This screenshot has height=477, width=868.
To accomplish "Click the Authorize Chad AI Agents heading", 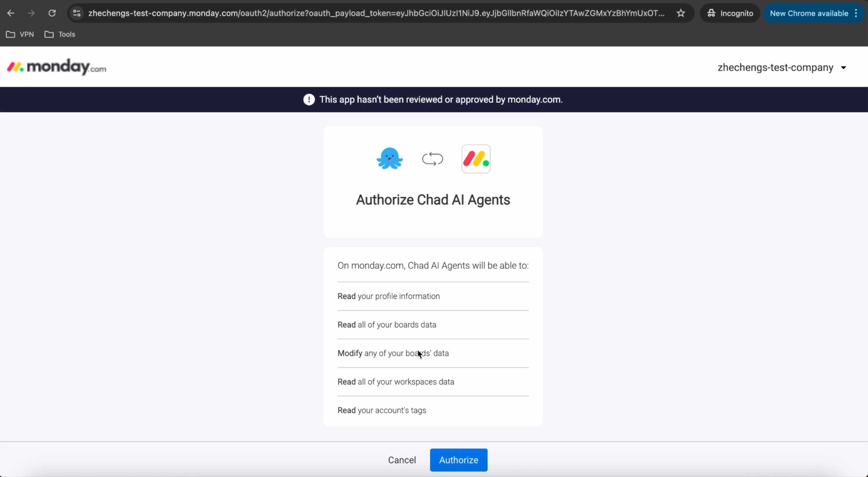I will click(x=433, y=200).
